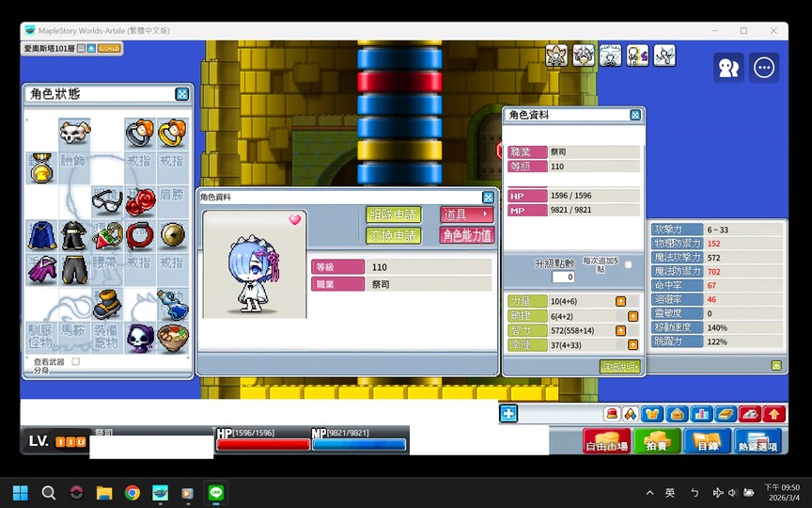Click the 組隊申請 button
Screen dimensions: 812x508
393,214
